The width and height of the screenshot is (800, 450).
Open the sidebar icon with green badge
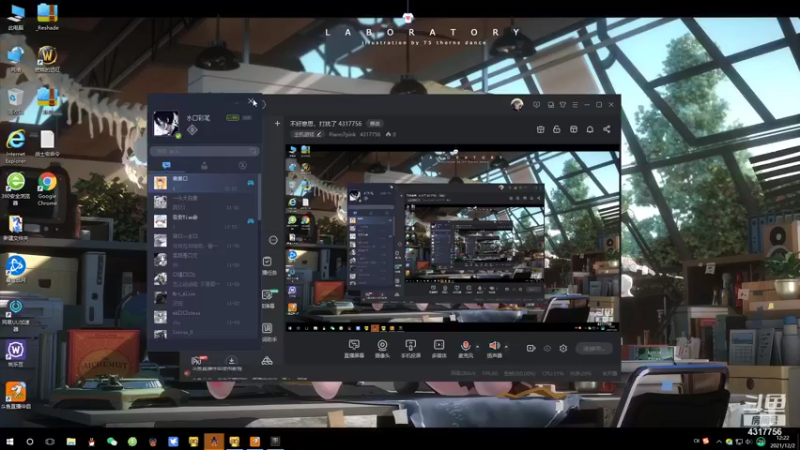coord(268,295)
